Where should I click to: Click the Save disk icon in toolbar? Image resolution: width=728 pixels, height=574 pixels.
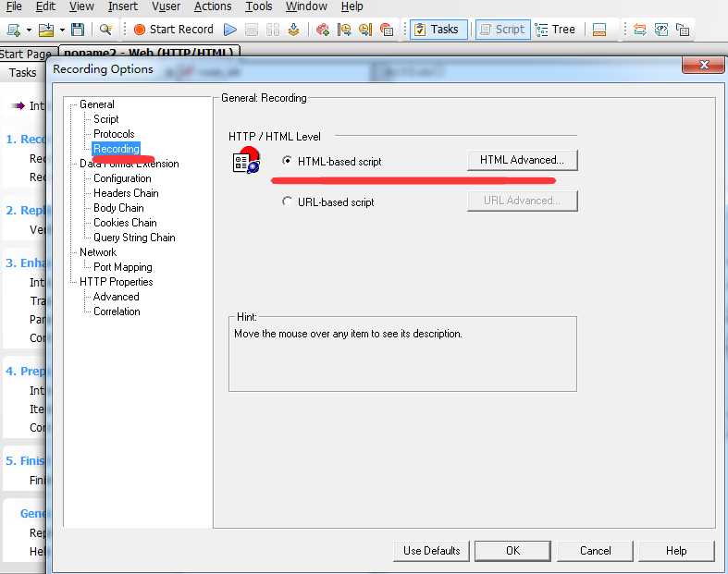pyautogui.click(x=78, y=30)
